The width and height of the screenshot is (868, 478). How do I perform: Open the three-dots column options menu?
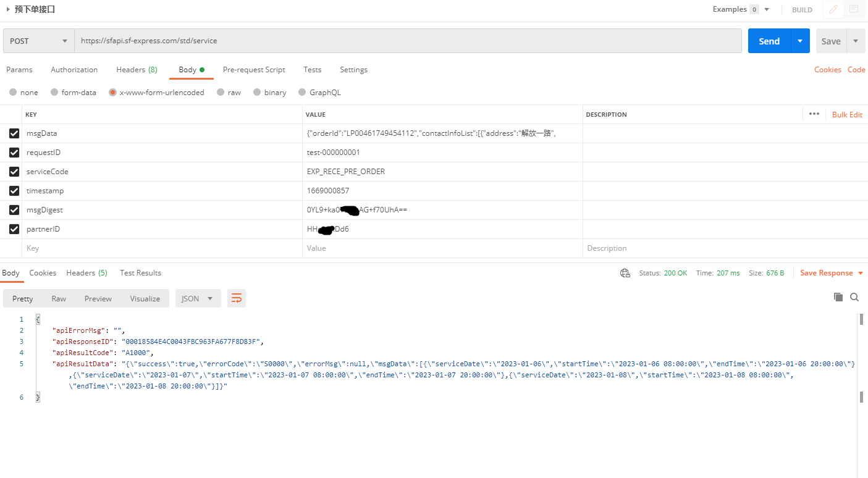814,114
